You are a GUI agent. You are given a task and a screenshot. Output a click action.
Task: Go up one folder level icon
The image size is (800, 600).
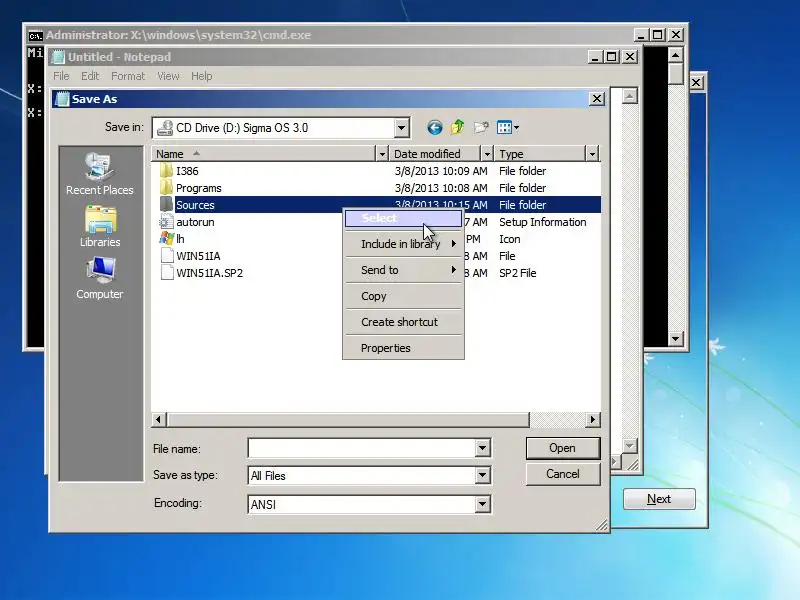coord(458,127)
